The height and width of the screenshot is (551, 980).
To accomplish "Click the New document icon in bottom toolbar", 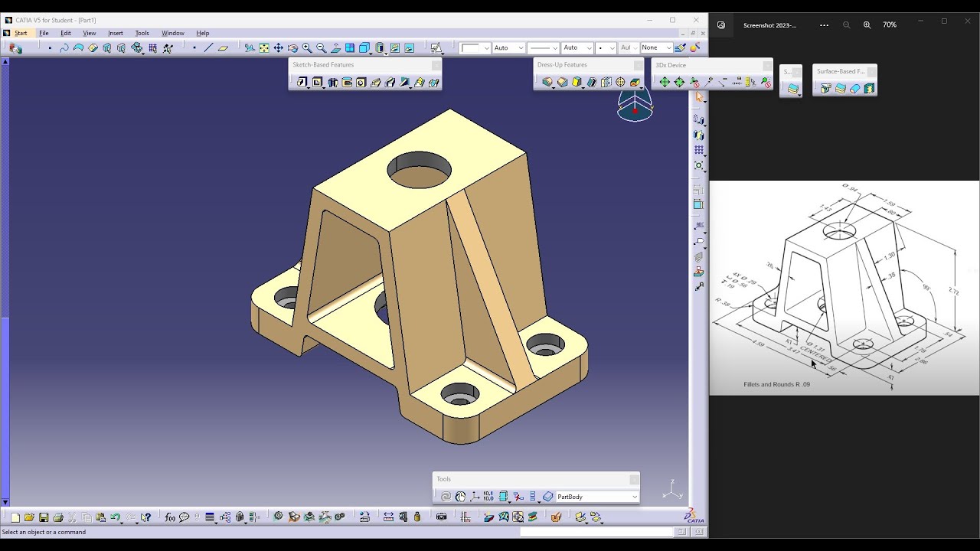I will pyautogui.click(x=15, y=517).
